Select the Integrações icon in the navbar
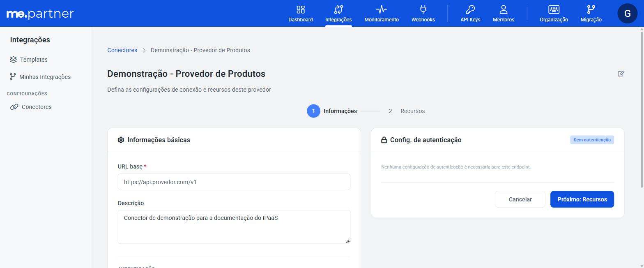Image resolution: width=644 pixels, height=268 pixels. 338,9
